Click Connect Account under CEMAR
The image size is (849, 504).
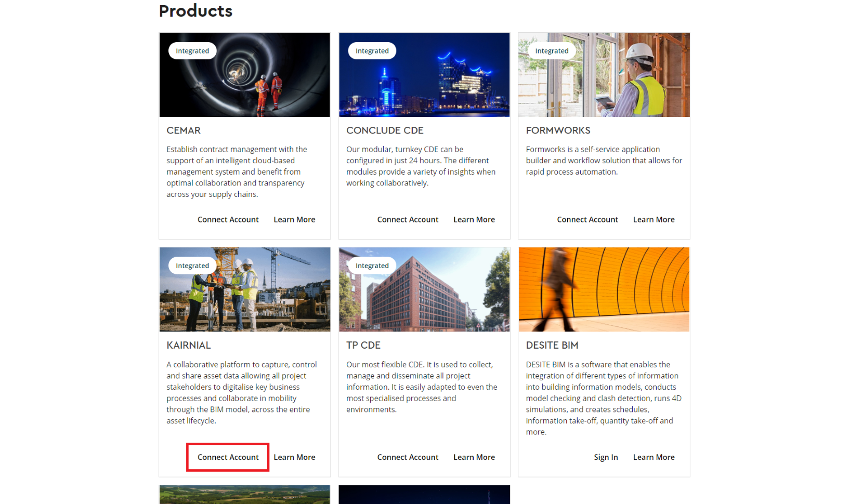coord(228,220)
